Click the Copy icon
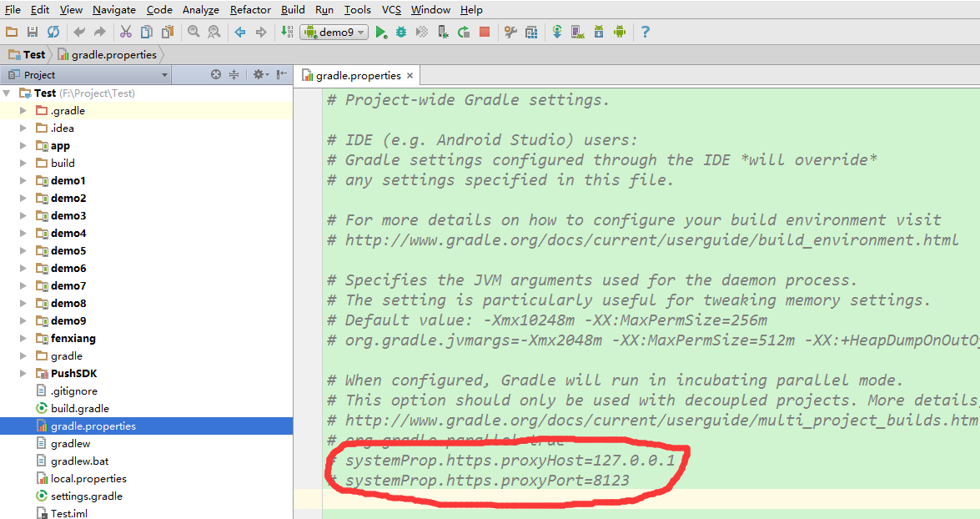980x519 pixels. point(146,32)
